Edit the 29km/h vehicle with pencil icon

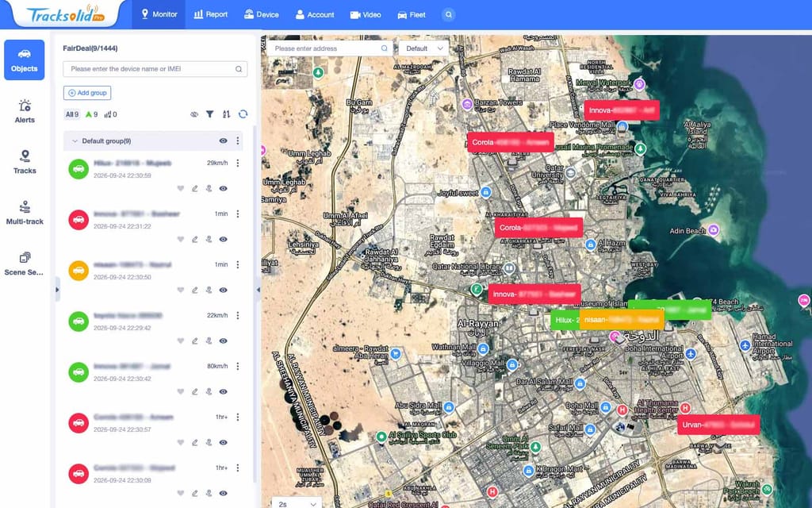click(x=195, y=189)
